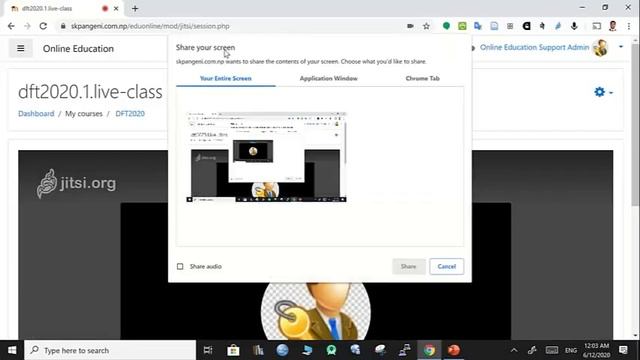
Task: Click the cast screen icon in toolbar
Action: coord(596,26)
